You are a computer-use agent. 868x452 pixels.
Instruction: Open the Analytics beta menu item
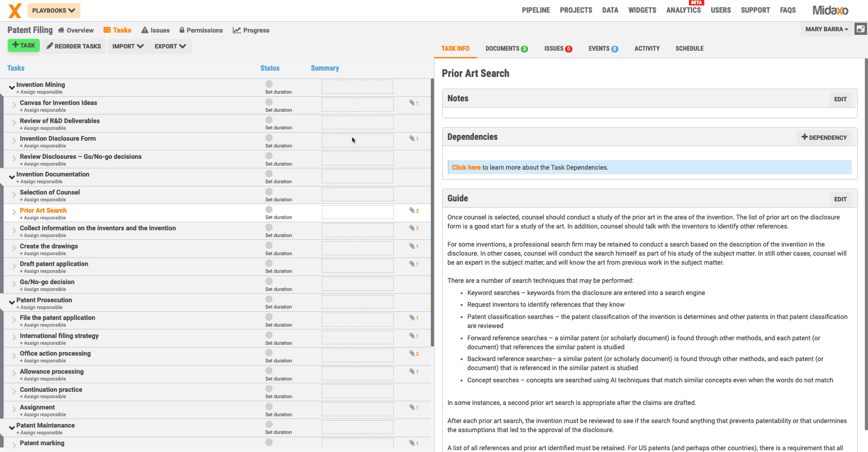683,10
